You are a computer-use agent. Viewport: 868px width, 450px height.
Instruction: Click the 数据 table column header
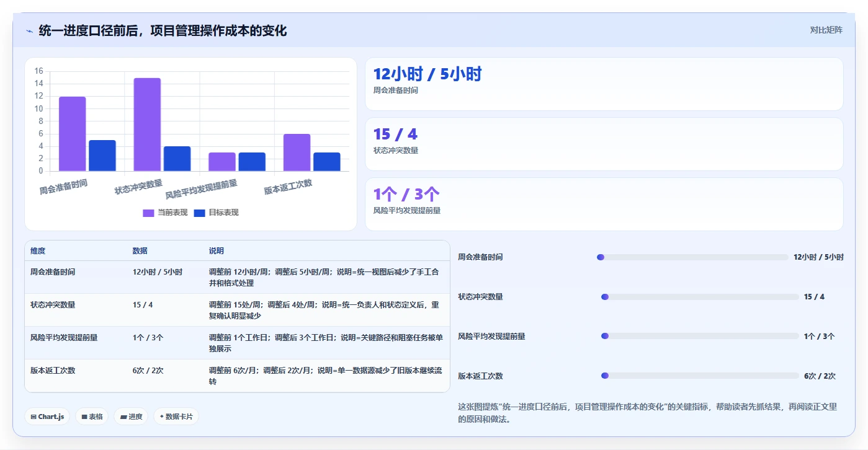pyautogui.click(x=140, y=251)
